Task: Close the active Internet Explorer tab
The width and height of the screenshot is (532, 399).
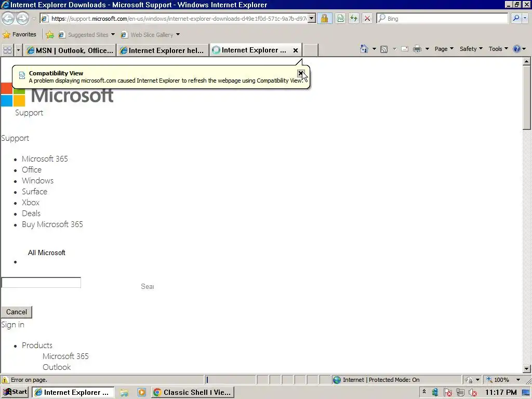Action: coord(296,50)
